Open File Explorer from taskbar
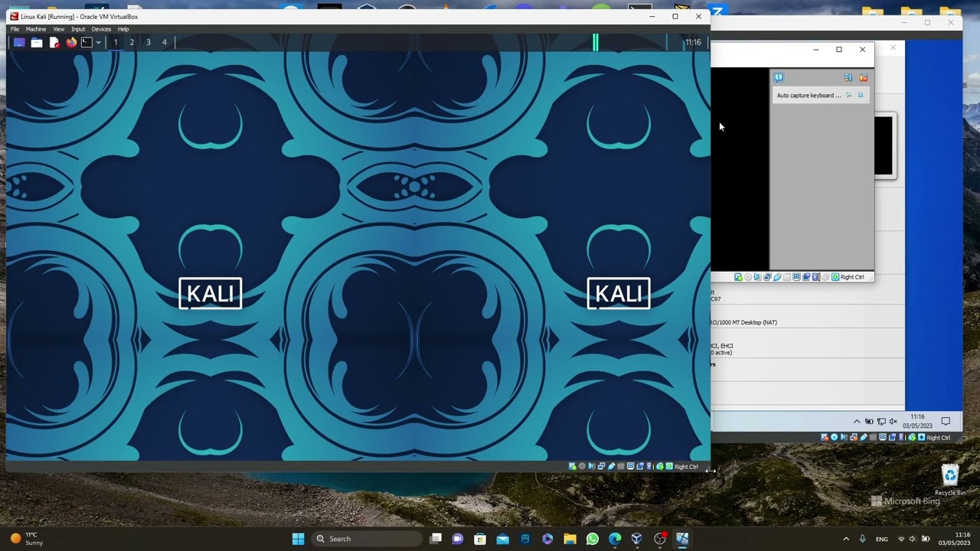This screenshot has height=551, width=980. [570, 539]
